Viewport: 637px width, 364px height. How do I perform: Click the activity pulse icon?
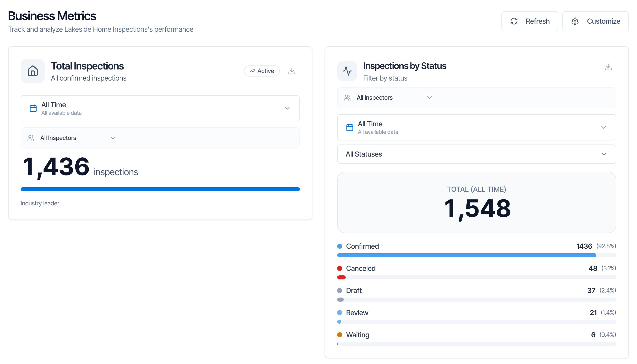coord(347,71)
